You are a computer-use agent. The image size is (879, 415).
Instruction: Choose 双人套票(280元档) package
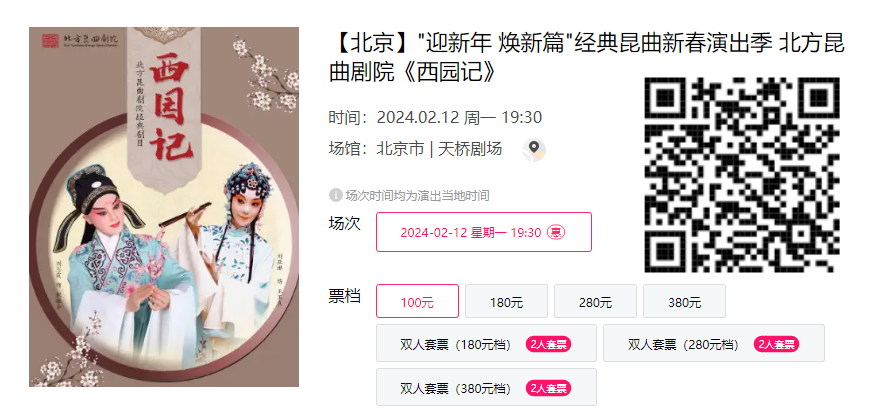(714, 343)
